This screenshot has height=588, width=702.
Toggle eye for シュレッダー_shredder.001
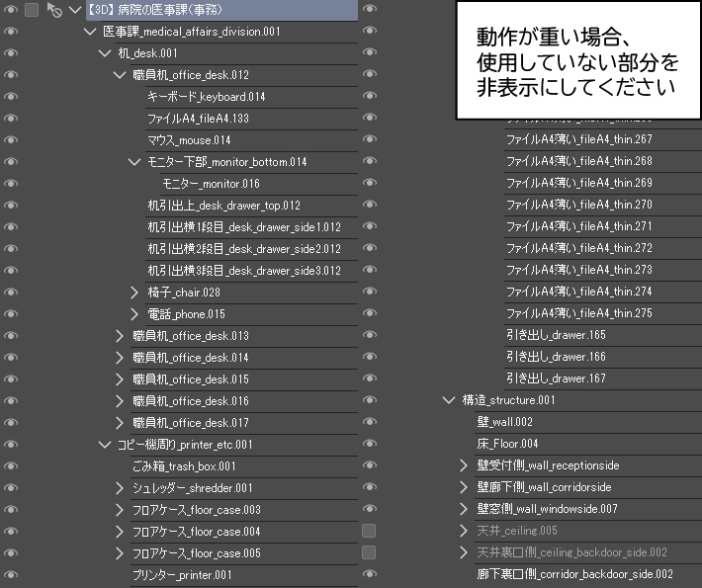coord(11,488)
